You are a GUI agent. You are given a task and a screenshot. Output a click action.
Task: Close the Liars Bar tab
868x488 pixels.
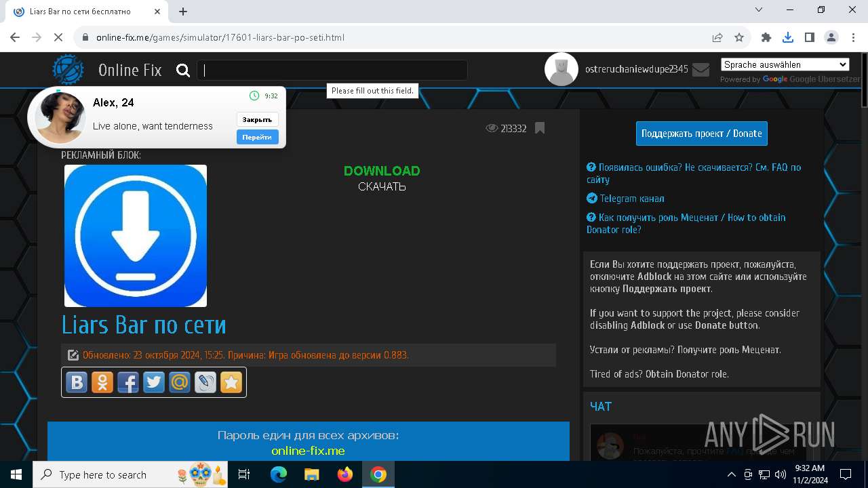[158, 12]
